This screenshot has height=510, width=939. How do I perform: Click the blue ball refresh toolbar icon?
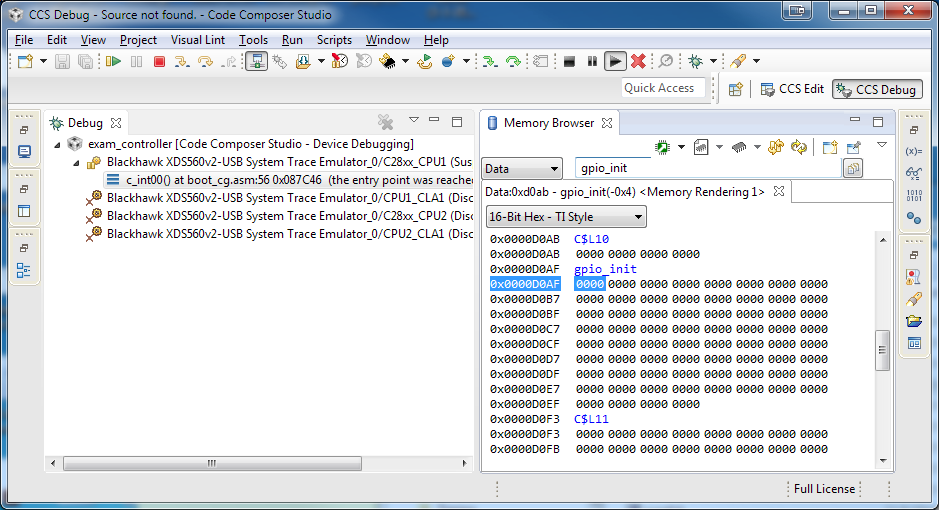[448, 61]
